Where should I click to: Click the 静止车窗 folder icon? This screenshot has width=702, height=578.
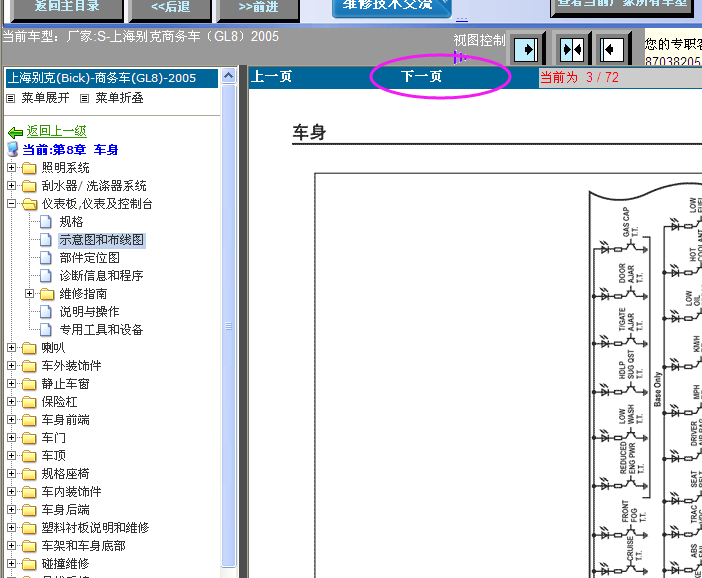(29, 384)
